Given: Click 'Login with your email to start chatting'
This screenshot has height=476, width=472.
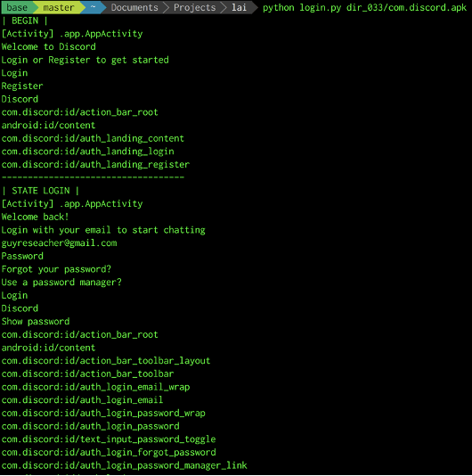Looking at the screenshot, I should coord(103,230).
